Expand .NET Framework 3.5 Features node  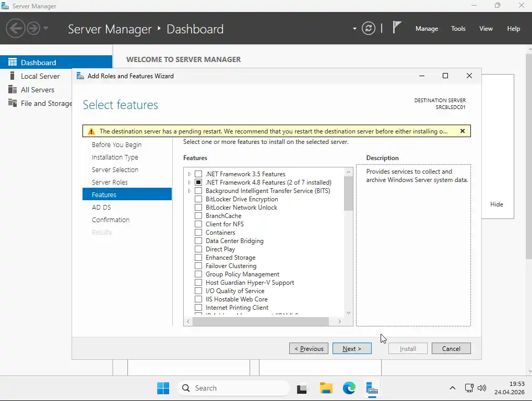point(190,174)
